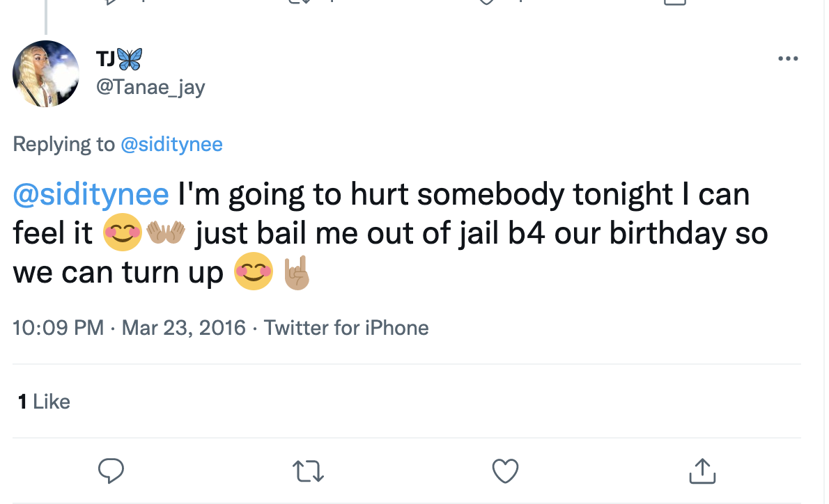Click the @siditynee mention in the tweet text
The height and width of the screenshot is (504, 829).
point(91,194)
